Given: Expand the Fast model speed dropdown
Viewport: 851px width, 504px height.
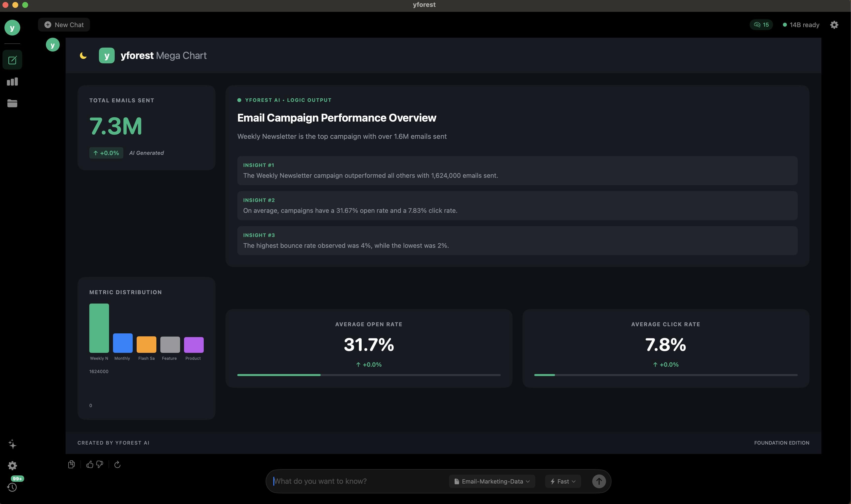Looking at the screenshot, I should (x=562, y=481).
